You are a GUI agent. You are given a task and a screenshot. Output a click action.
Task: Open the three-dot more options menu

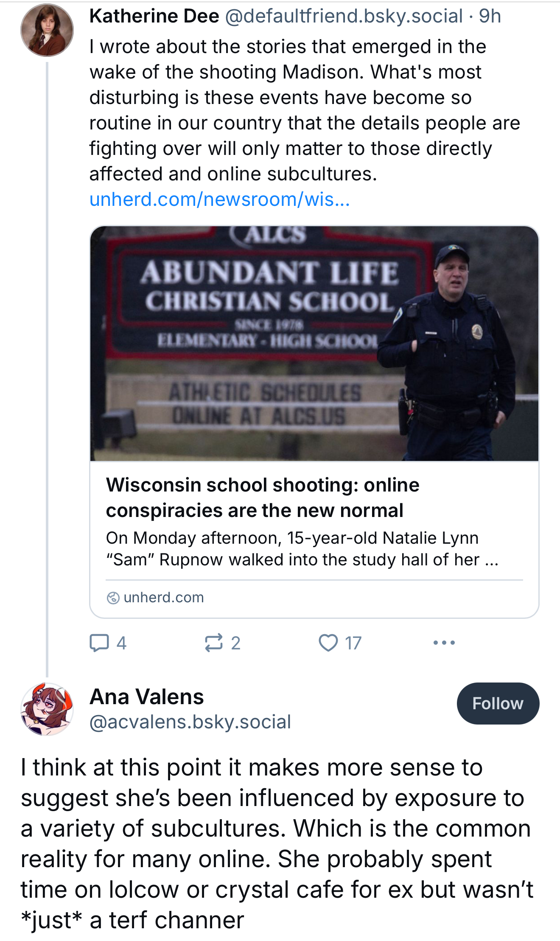(444, 643)
